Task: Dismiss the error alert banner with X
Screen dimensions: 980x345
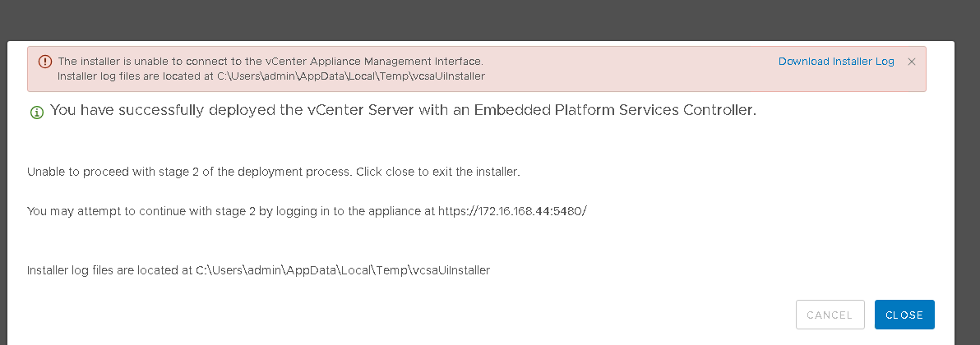Action: [x=911, y=62]
